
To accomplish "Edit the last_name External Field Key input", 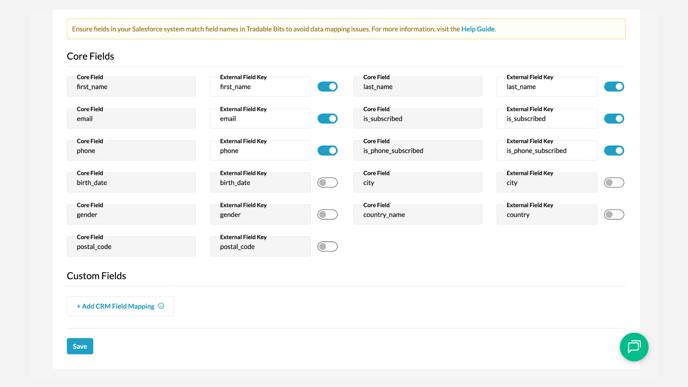I will pyautogui.click(x=547, y=86).
